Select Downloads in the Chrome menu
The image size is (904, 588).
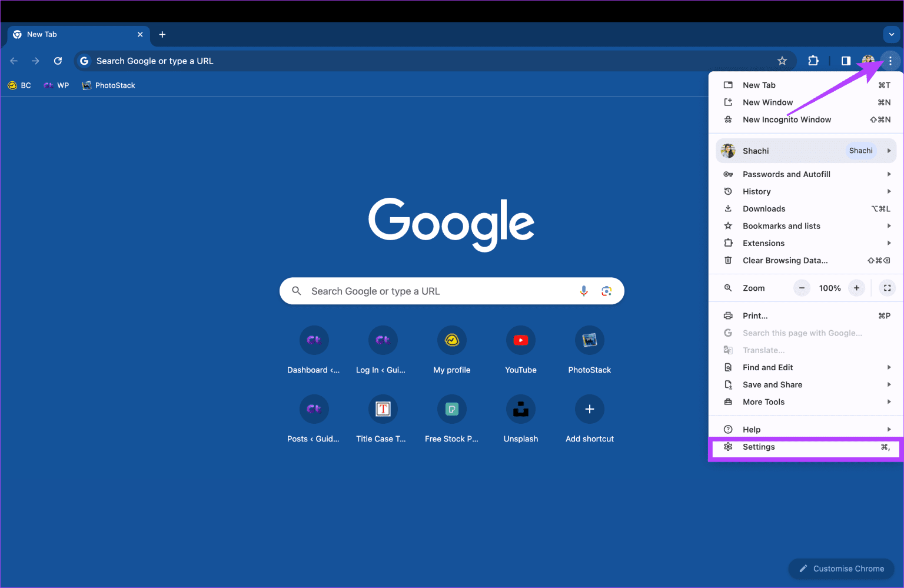click(x=806, y=209)
